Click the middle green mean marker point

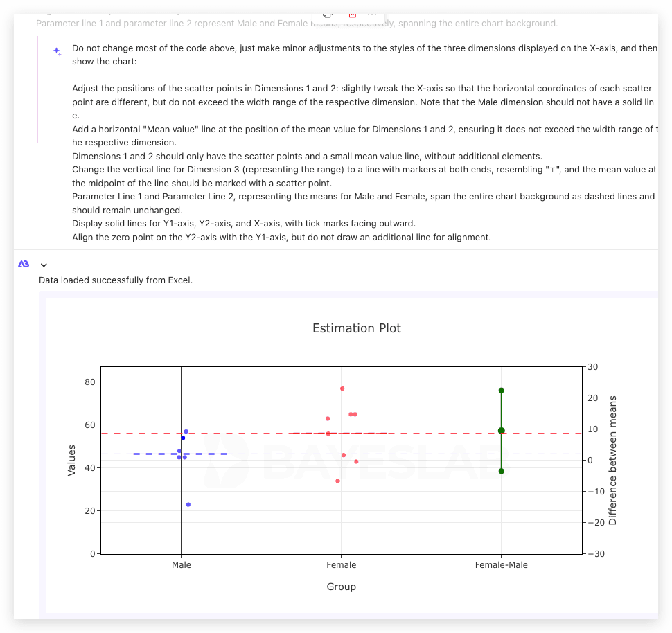click(502, 431)
